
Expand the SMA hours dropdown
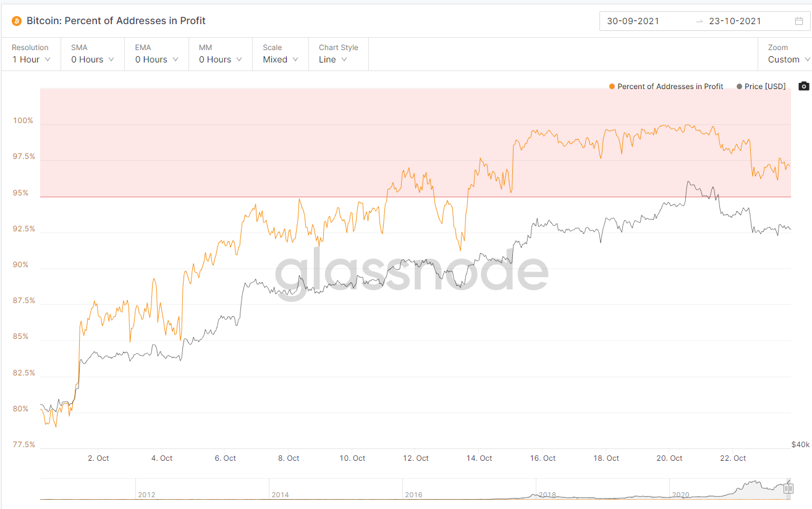(x=93, y=59)
